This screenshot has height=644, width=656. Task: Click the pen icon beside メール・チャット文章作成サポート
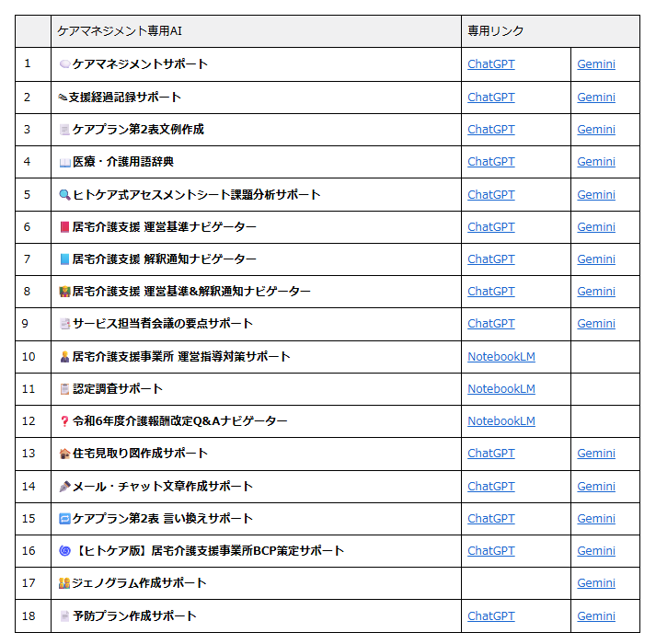(x=64, y=487)
